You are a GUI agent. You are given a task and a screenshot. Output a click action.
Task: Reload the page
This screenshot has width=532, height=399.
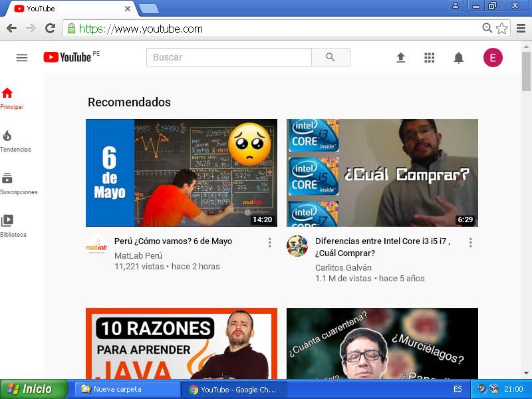point(51,29)
